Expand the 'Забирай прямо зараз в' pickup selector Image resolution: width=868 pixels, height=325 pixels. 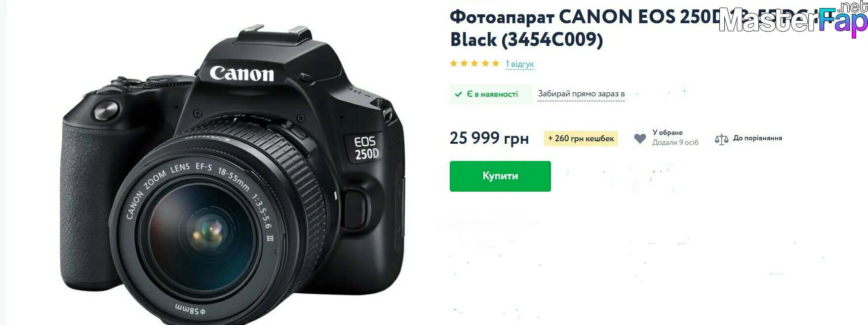[x=581, y=94]
